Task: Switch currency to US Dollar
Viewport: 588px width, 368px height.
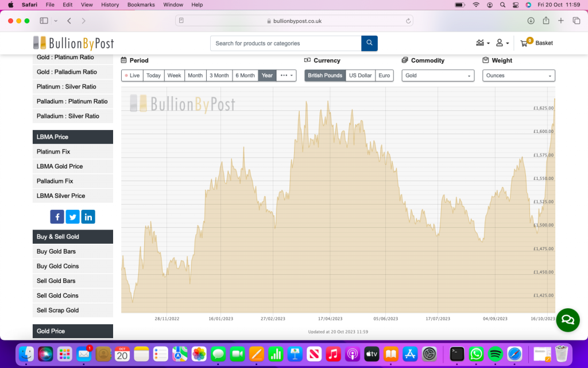Action: point(361,75)
